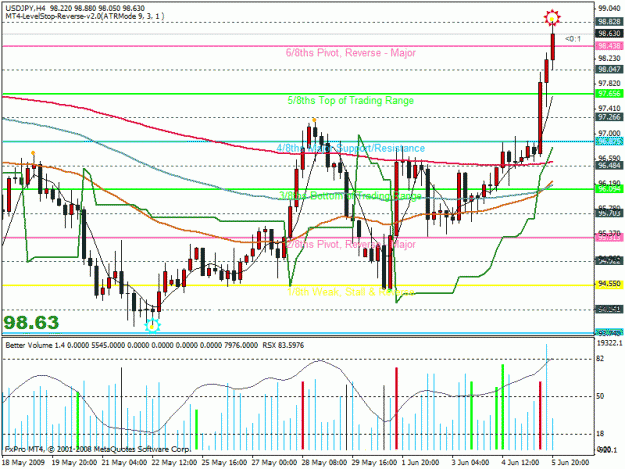Click the 19322.1 volume scale maximum
This screenshot has height=469, width=625.
coord(609,343)
